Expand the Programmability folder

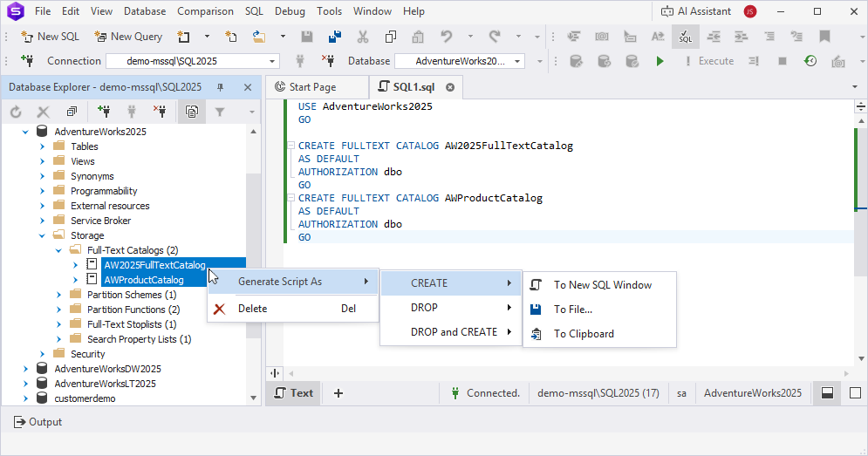click(x=42, y=191)
